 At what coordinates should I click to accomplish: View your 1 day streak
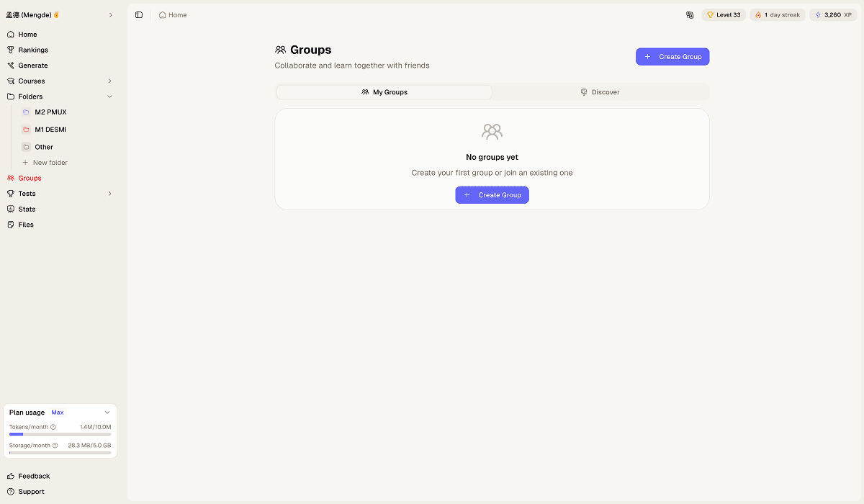click(x=777, y=14)
